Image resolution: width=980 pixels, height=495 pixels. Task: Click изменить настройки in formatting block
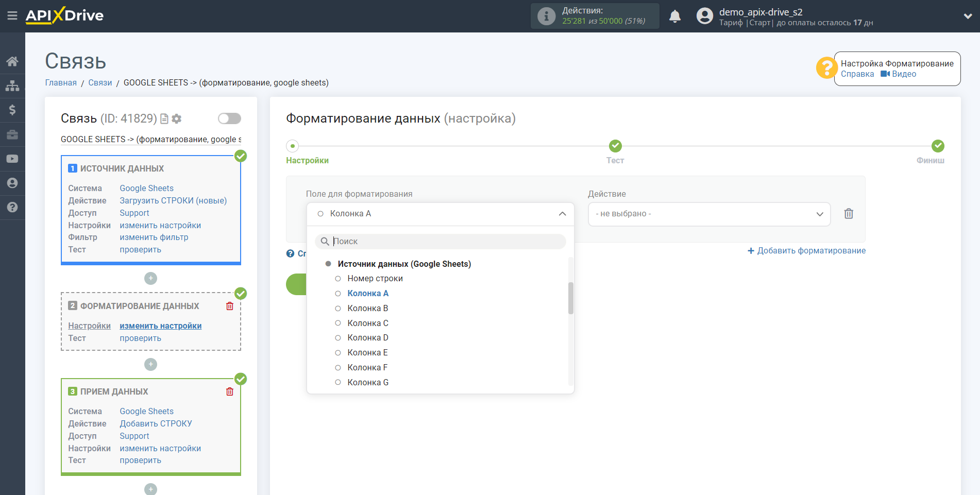click(161, 326)
